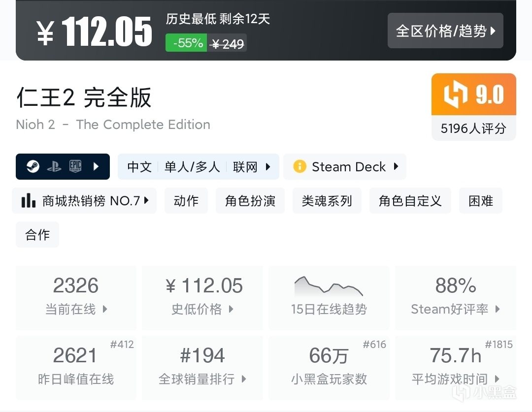The image size is (532, 412).
Task: Tap the 合作 co-op tag
Action: (x=37, y=235)
